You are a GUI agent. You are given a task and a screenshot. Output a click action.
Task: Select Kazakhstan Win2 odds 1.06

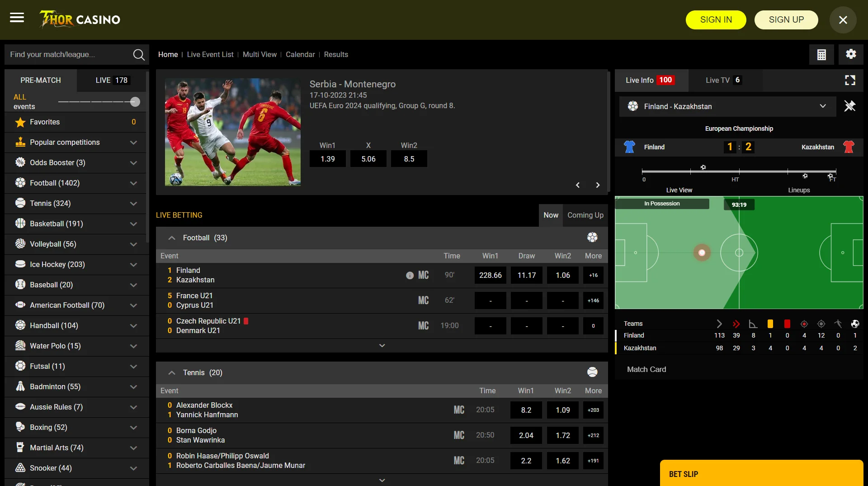point(563,275)
